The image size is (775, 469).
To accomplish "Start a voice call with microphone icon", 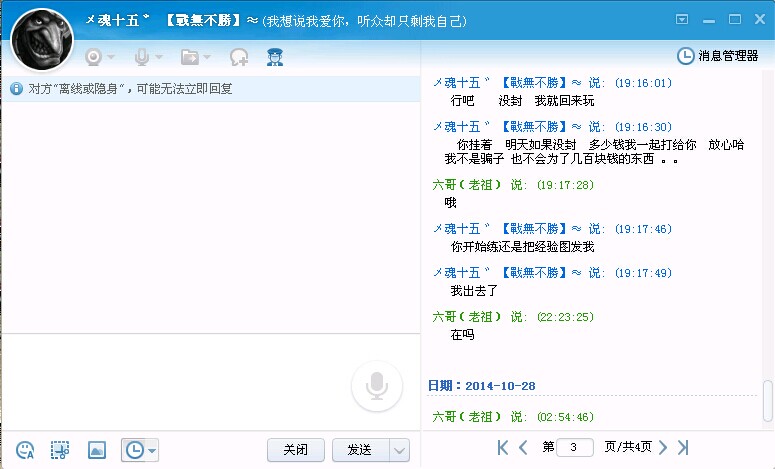I will pos(142,57).
